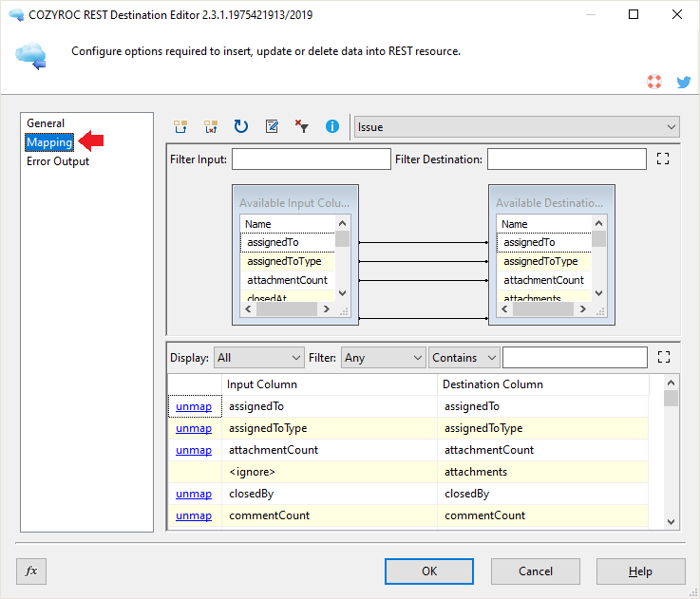Click the lifebuoy support icon

[654, 82]
